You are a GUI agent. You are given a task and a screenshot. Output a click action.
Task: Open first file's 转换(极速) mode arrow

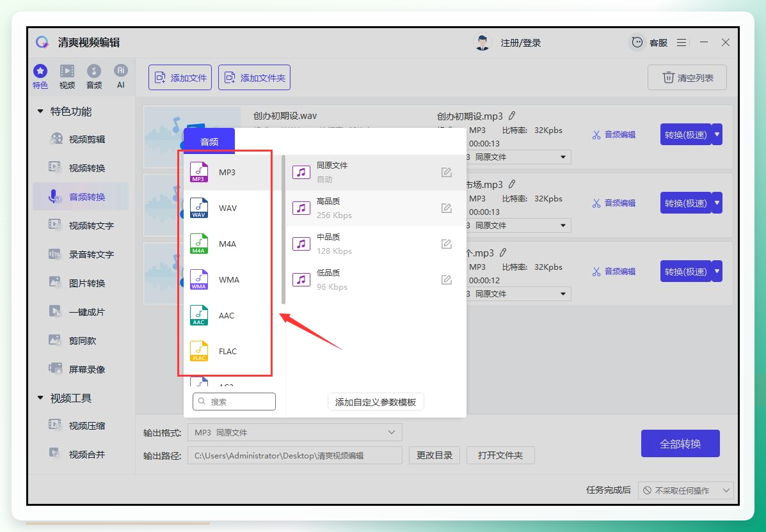(717, 134)
